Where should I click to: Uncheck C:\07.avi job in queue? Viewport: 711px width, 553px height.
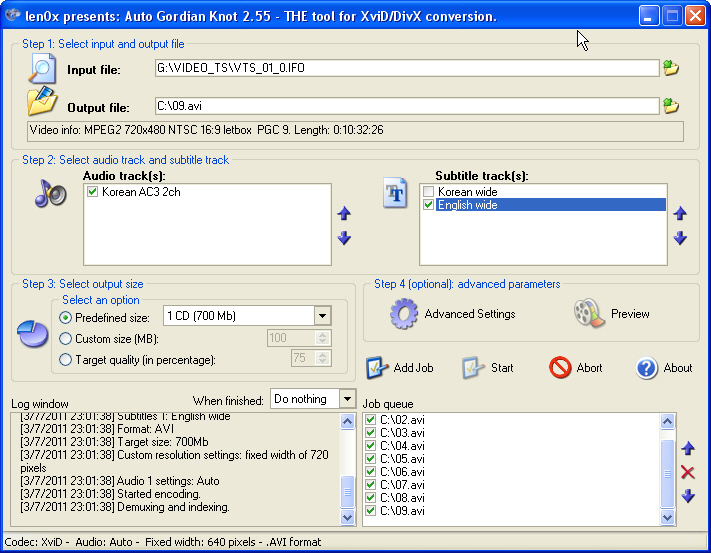(x=370, y=484)
